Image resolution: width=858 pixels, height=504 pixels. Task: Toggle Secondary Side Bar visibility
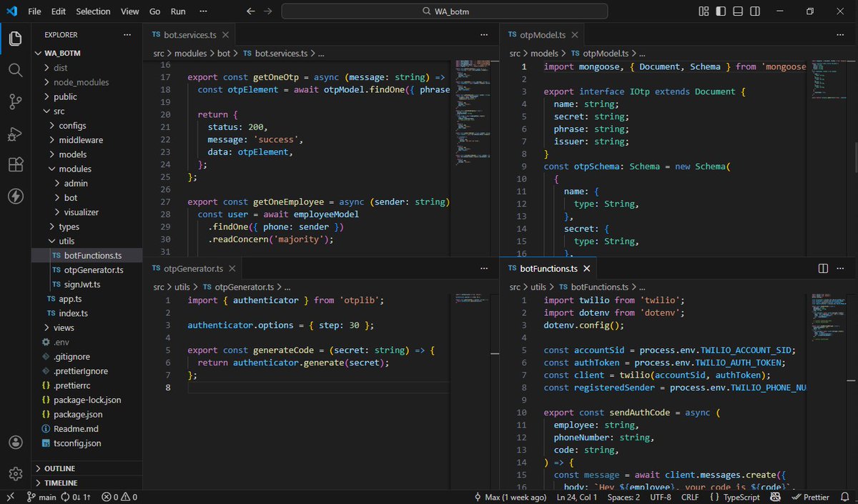(x=755, y=11)
